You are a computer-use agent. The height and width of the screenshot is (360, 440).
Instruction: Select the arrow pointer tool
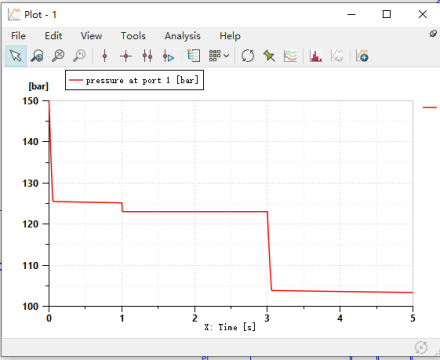(16, 56)
